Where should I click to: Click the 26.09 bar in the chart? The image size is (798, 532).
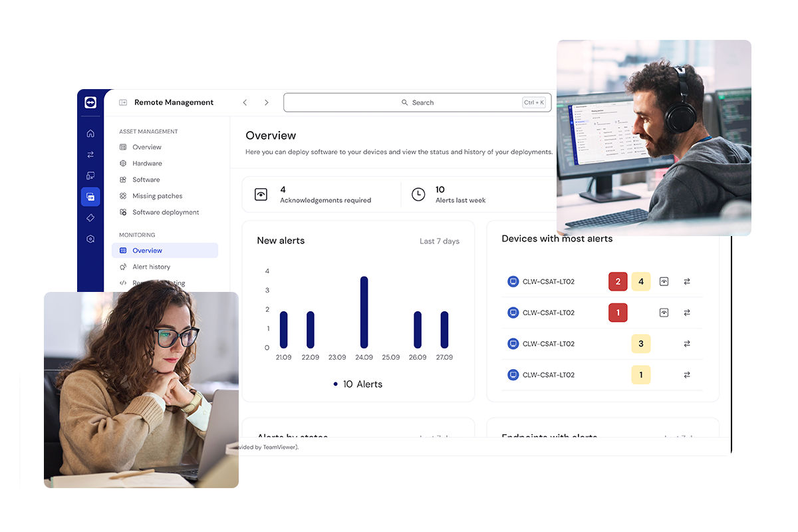[x=418, y=330]
